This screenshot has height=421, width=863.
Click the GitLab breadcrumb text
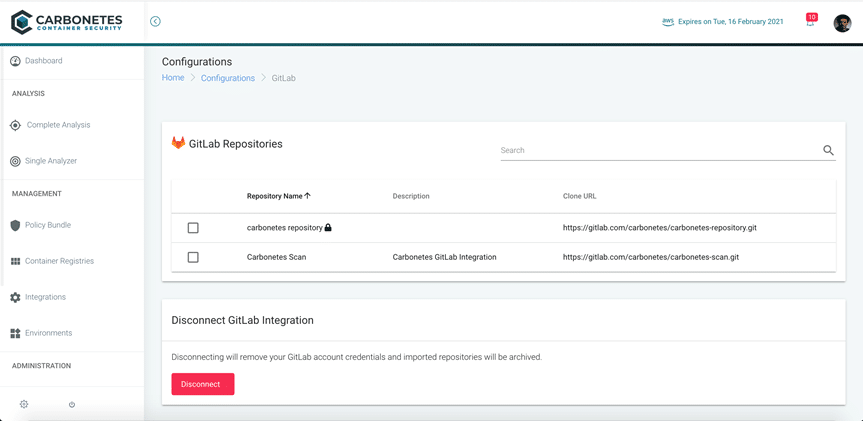(284, 78)
